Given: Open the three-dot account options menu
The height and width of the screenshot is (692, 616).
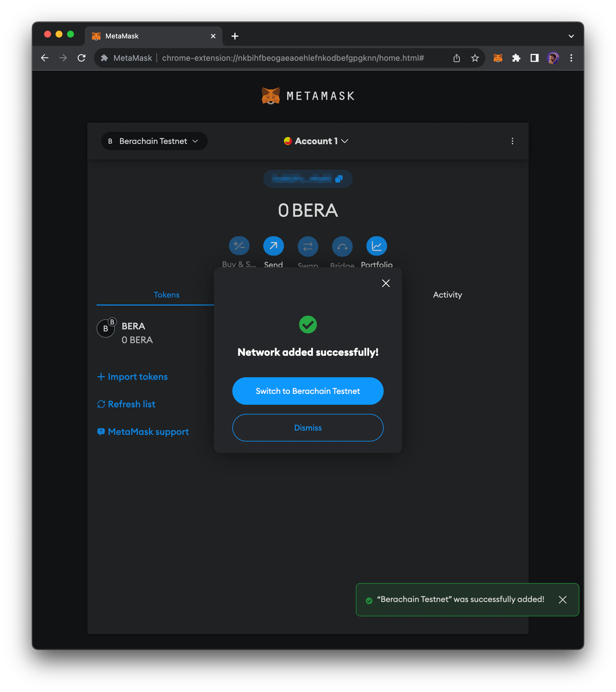Looking at the screenshot, I should (x=513, y=141).
